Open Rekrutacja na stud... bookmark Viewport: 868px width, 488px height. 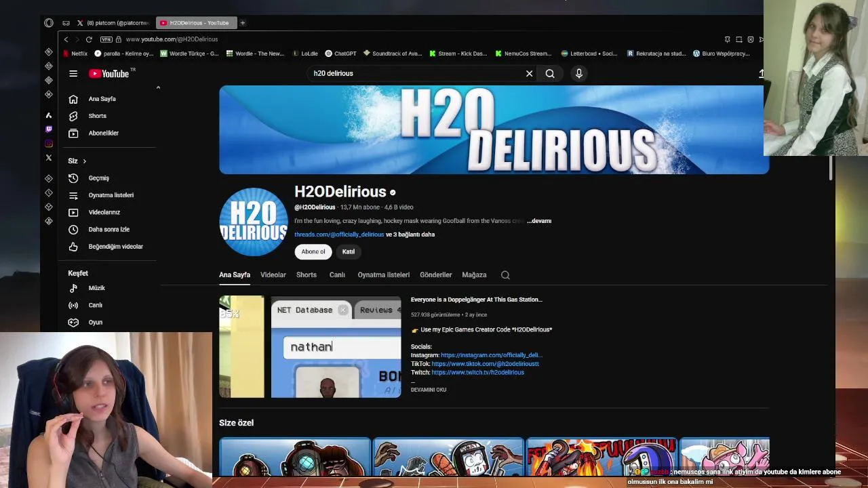[656, 54]
